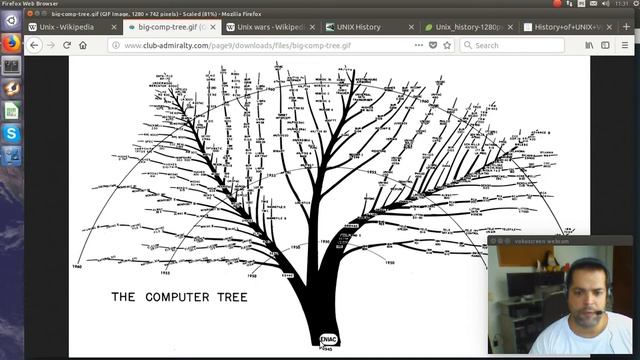Close the big-comp-tree.gif tab

click(213, 27)
